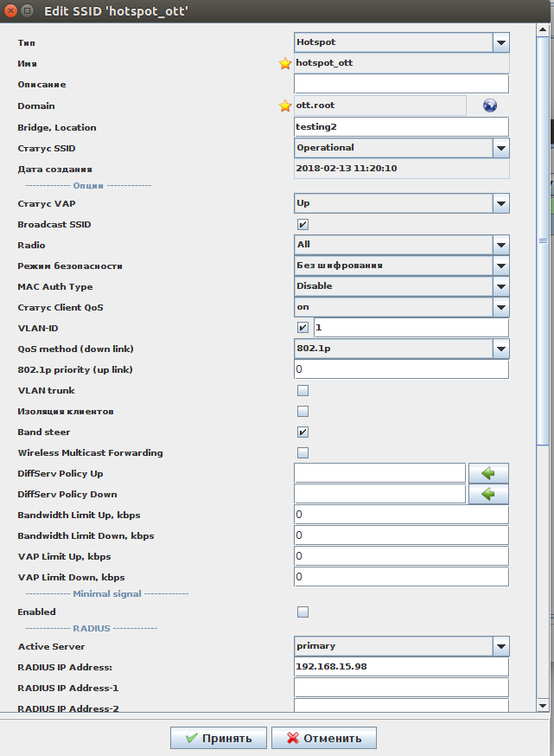Click green arrow beside DiffServ Policy Down
This screenshot has height=756, width=554.
(x=488, y=494)
